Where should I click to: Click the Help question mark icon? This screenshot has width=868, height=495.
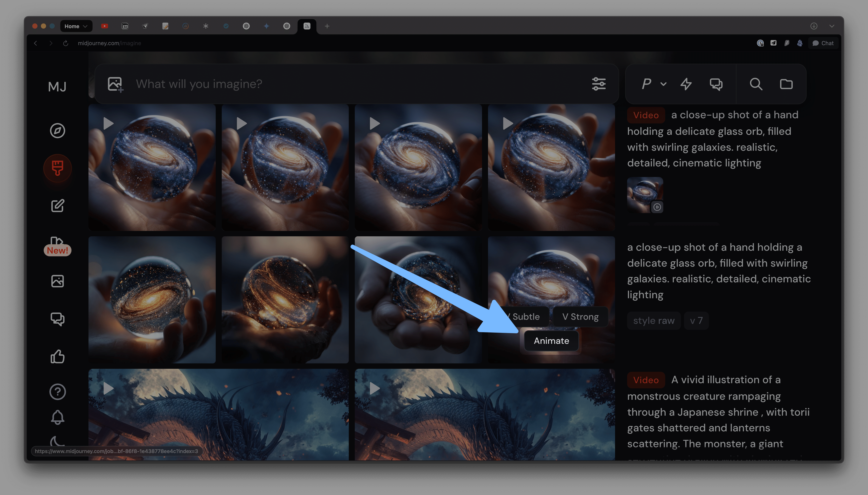click(57, 392)
